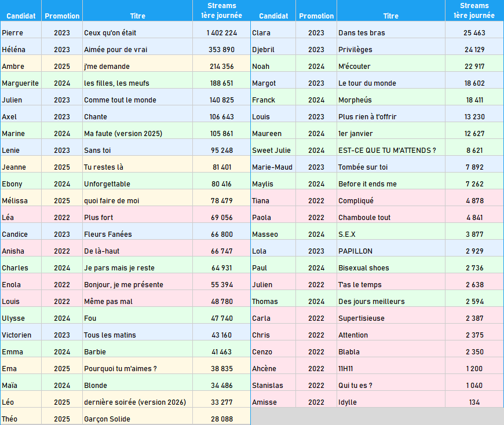Click title 'Le tour du monde'
The width and height of the screenshot is (504, 425).
tap(391, 80)
